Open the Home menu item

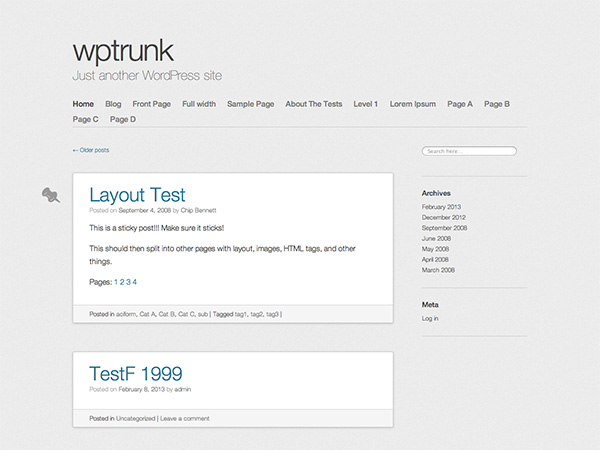click(83, 104)
